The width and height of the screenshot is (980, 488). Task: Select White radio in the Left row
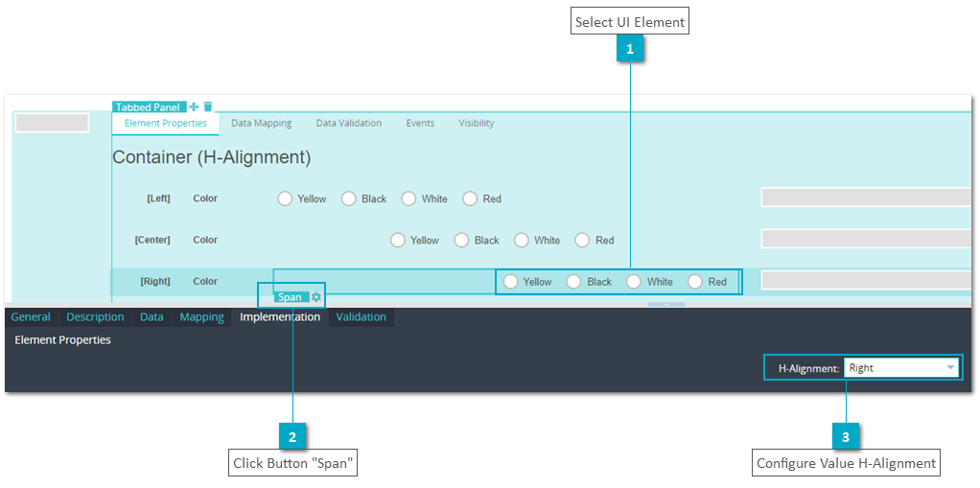pyautogui.click(x=408, y=198)
